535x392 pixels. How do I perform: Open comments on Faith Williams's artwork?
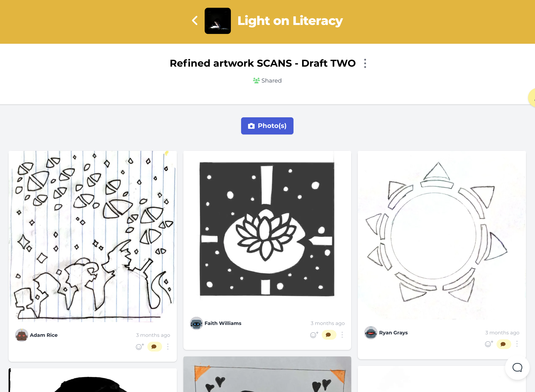coord(329,335)
